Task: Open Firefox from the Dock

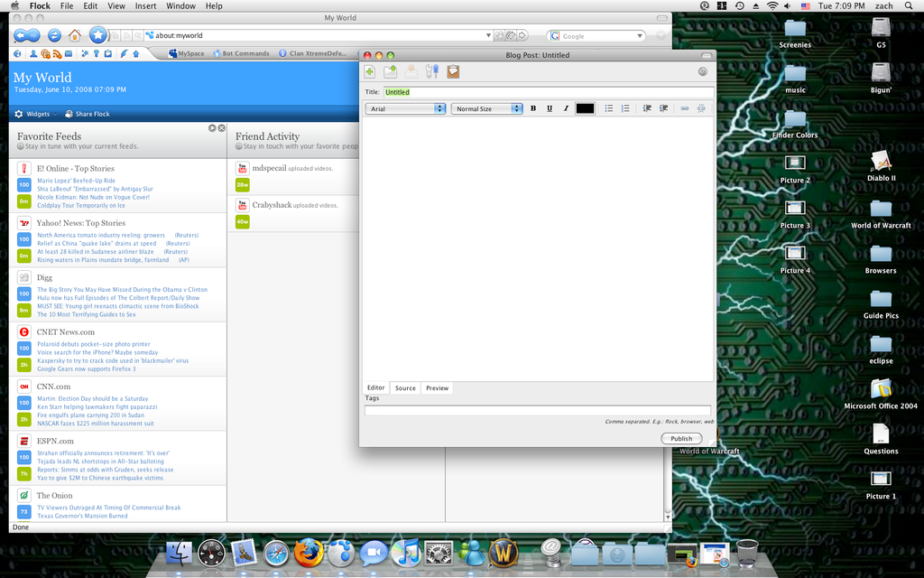Action: 309,553
